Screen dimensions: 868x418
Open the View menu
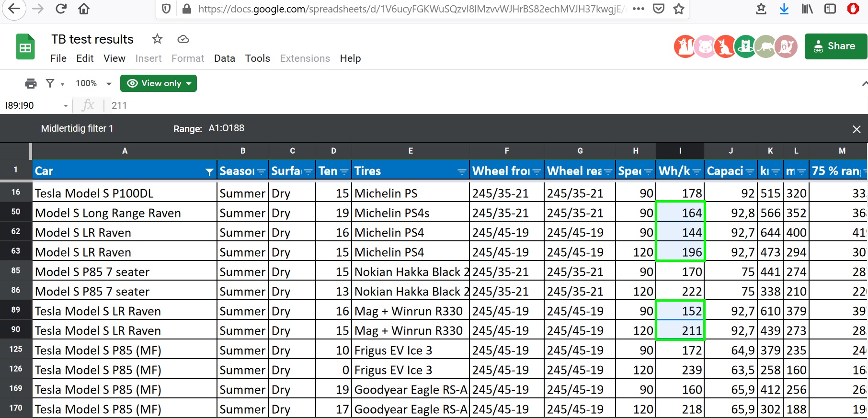click(x=114, y=58)
